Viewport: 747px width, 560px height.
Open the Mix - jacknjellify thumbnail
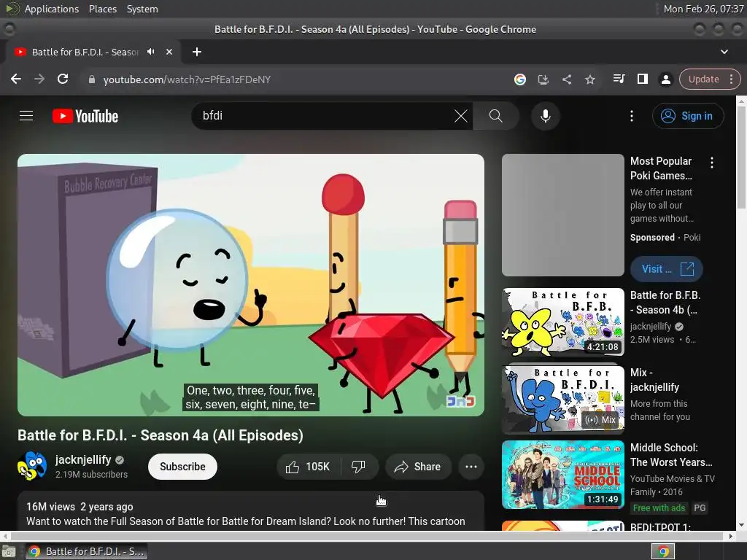[562, 399]
